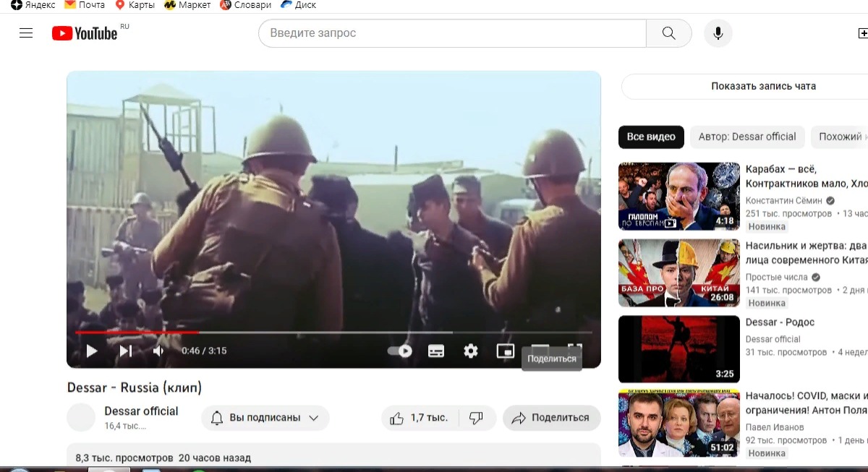868x472 pixels.
Task: Open the create video icon at top right
Action: pyautogui.click(x=862, y=33)
